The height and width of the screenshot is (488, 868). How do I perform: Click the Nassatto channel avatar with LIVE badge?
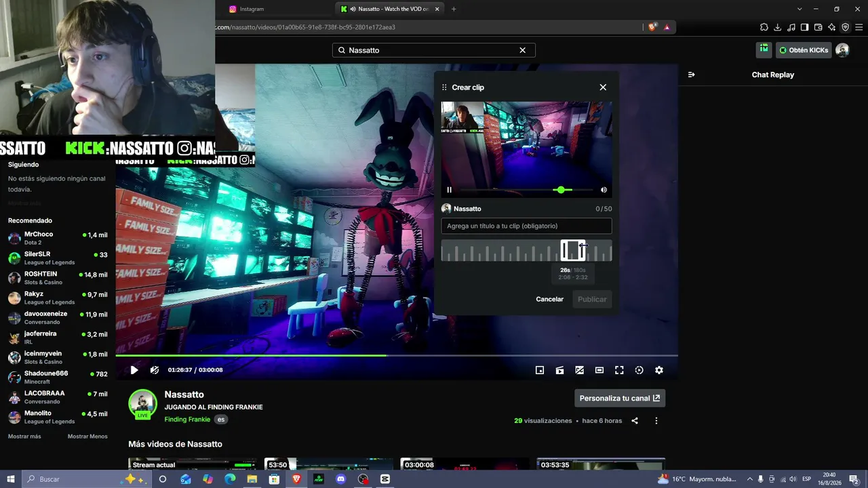[x=143, y=405]
